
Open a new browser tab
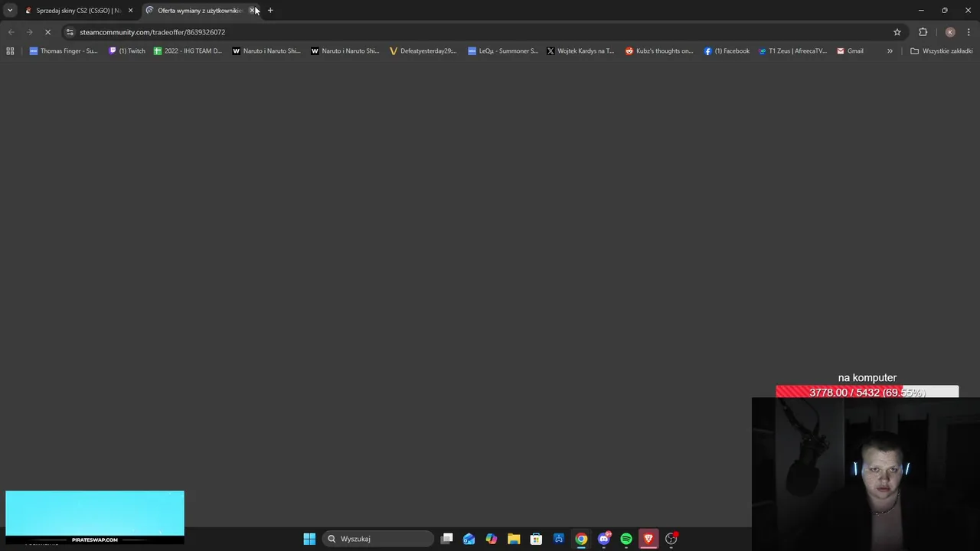270,11
